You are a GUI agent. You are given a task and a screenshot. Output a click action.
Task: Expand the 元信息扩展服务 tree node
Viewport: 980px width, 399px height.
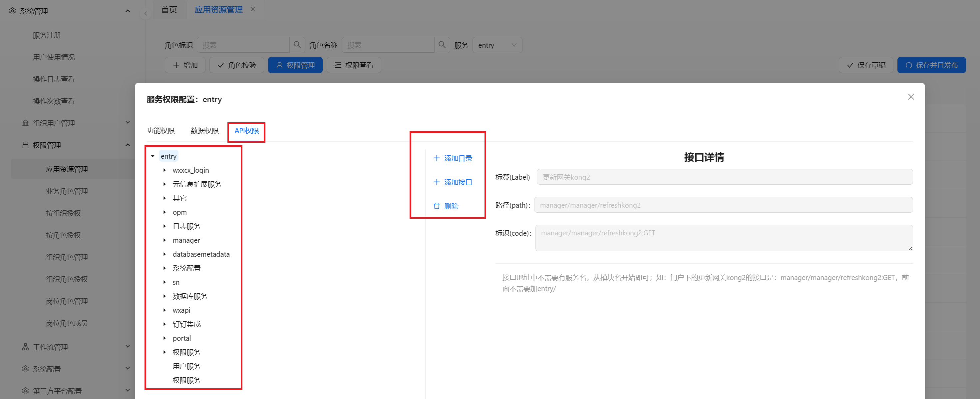click(165, 184)
